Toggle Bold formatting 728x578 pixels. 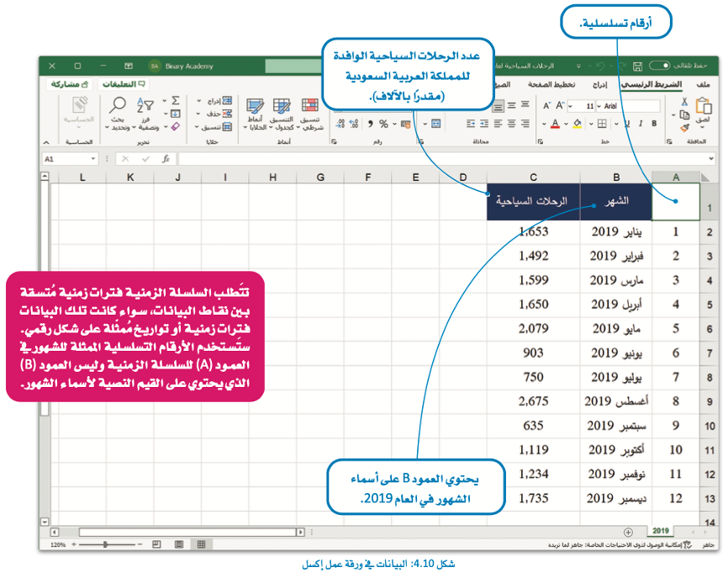[x=654, y=124]
